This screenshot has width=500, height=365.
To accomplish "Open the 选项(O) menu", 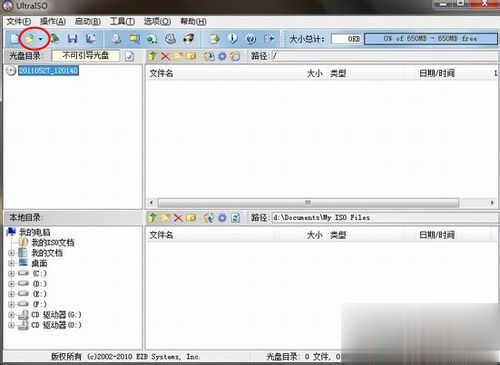I will pyautogui.click(x=157, y=22).
